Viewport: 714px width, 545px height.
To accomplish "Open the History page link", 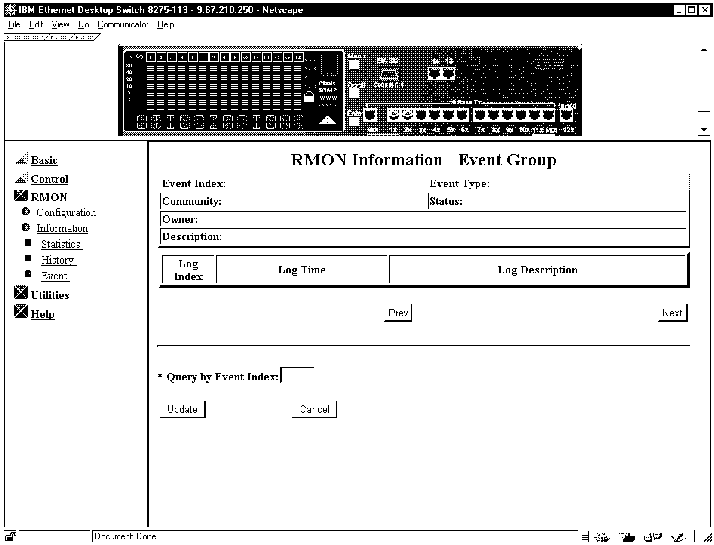I will coord(58,260).
